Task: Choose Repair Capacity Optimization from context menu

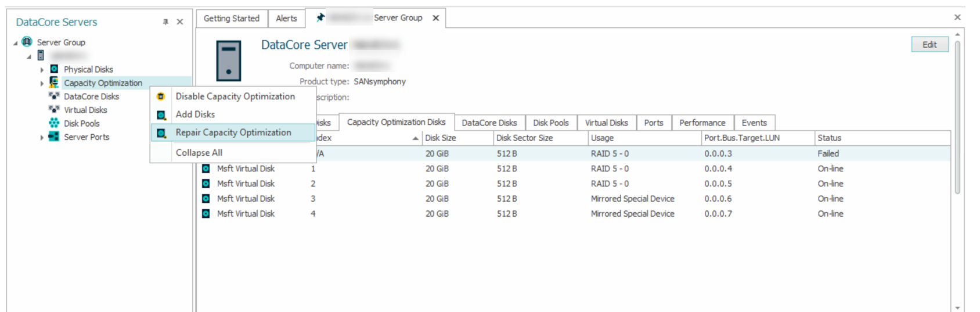Action: point(233,132)
